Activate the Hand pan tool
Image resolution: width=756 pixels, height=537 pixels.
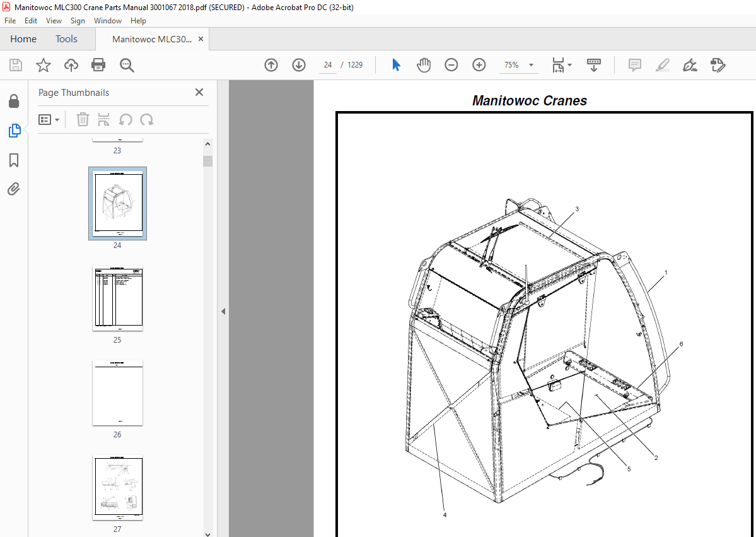[424, 65]
